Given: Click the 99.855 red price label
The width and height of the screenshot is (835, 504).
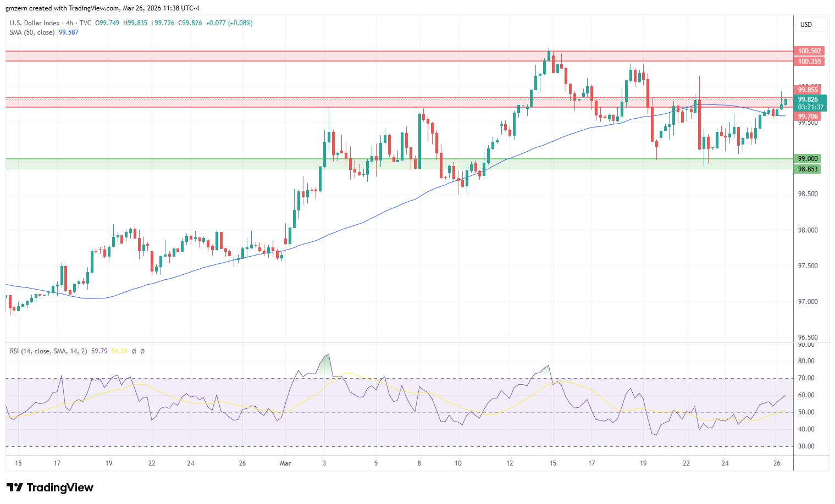Looking at the screenshot, I should (x=808, y=90).
